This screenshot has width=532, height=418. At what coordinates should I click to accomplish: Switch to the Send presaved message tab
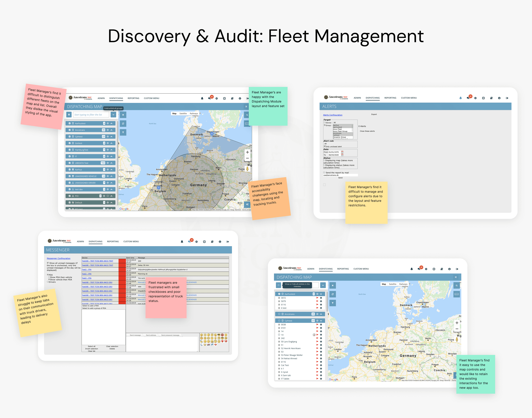(x=170, y=335)
